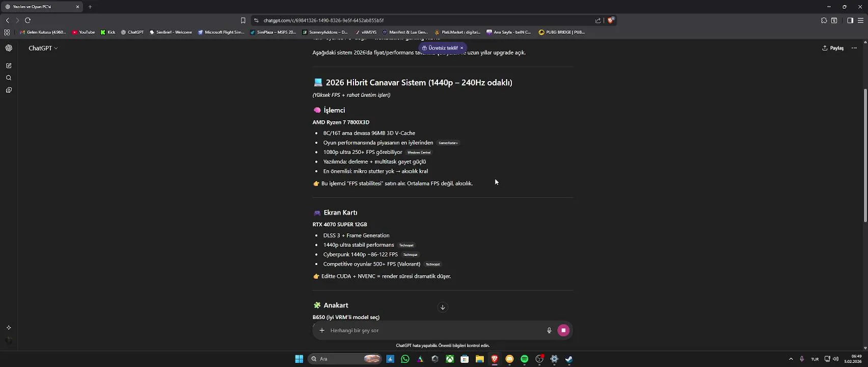Open the browser extensions puzzle icon
This screenshot has height=367, width=868.
tap(824, 20)
